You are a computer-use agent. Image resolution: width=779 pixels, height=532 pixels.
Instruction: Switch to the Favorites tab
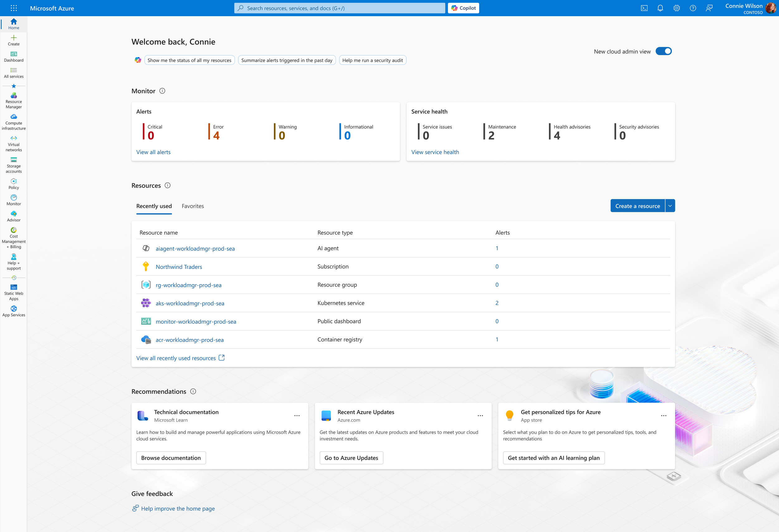192,206
